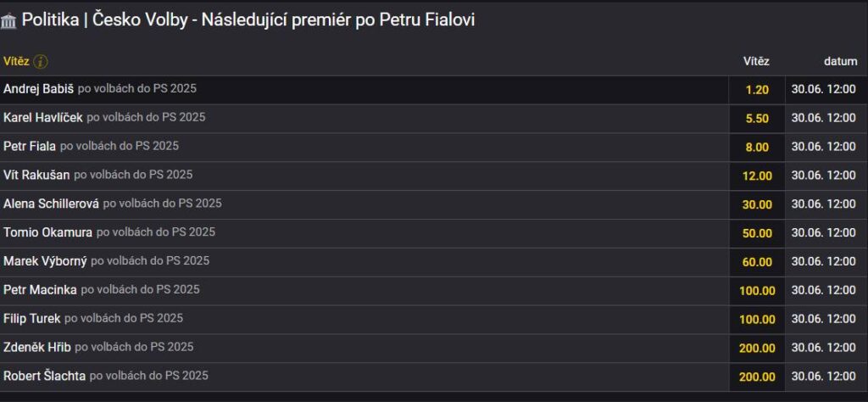Select Alena Schillerová odds 30.00
868x402 pixels.
point(756,204)
